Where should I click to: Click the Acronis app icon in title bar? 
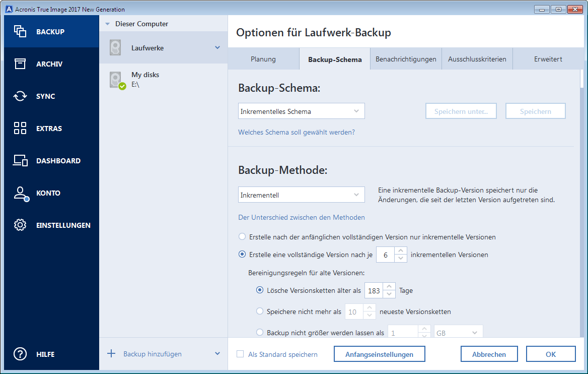point(9,9)
